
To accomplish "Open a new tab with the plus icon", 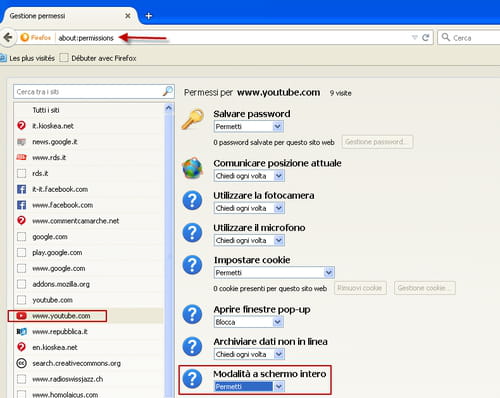I will [149, 16].
